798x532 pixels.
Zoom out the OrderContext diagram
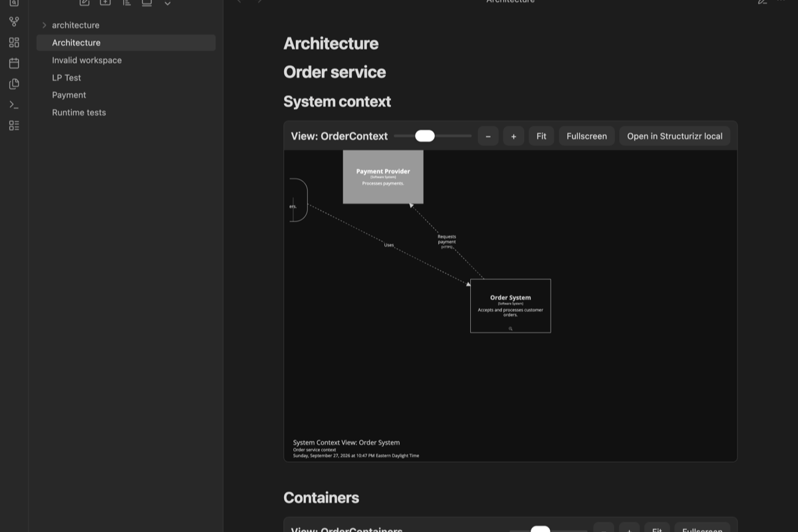tap(488, 136)
